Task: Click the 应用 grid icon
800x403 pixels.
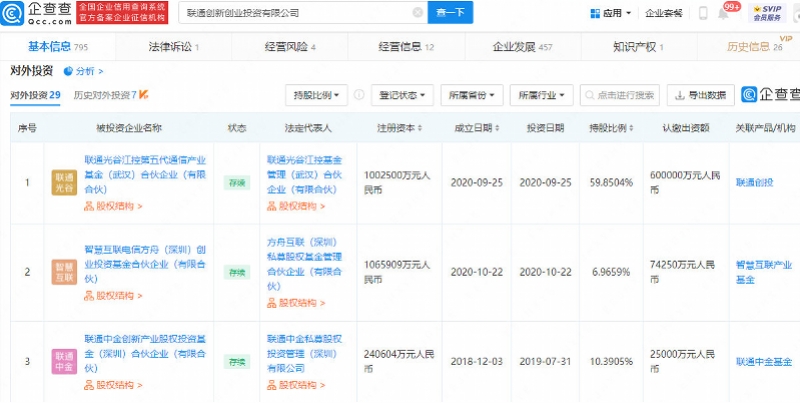Action: click(x=595, y=13)
